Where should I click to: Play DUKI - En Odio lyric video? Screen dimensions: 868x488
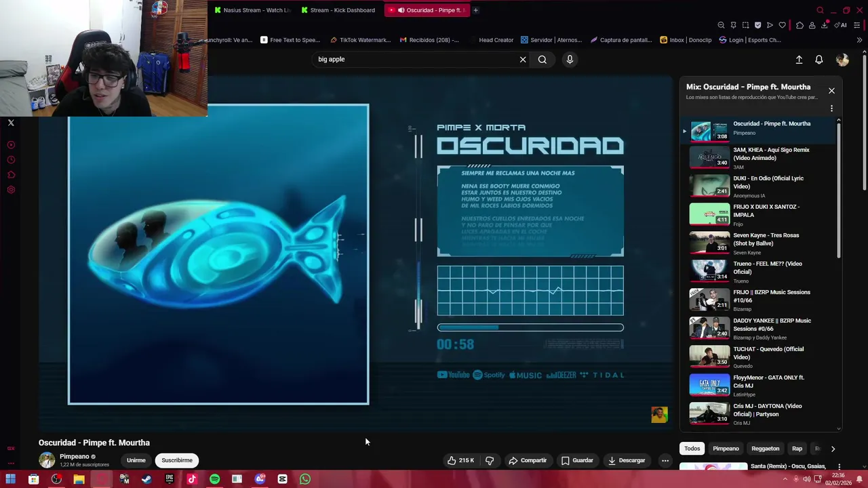[758, 186]
